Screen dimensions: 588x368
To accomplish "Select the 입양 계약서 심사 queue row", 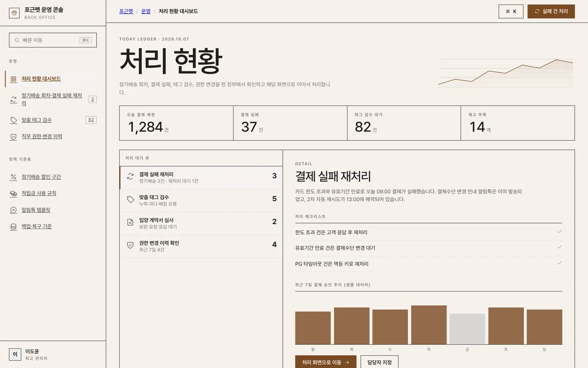I will click(201, 223).
